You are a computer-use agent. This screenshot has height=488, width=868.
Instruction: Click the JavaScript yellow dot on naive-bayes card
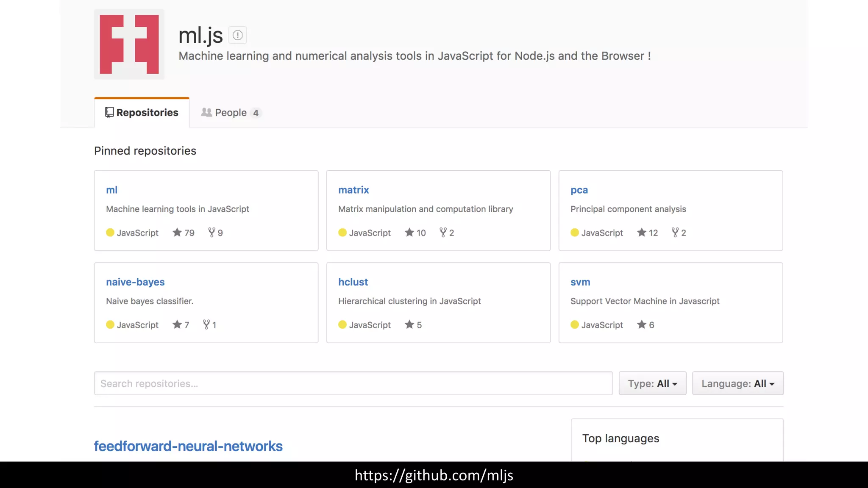click(x=110, y=324)
